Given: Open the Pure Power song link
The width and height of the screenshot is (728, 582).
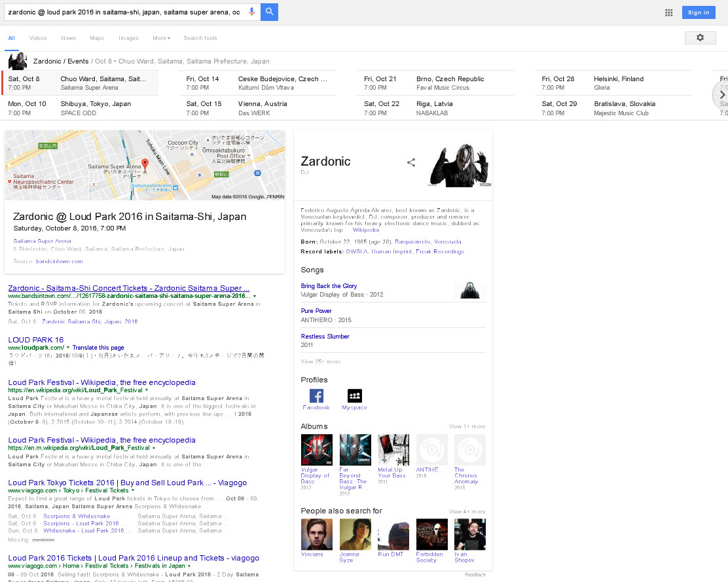Looking at the screenshot, I should tap(316, 311).
